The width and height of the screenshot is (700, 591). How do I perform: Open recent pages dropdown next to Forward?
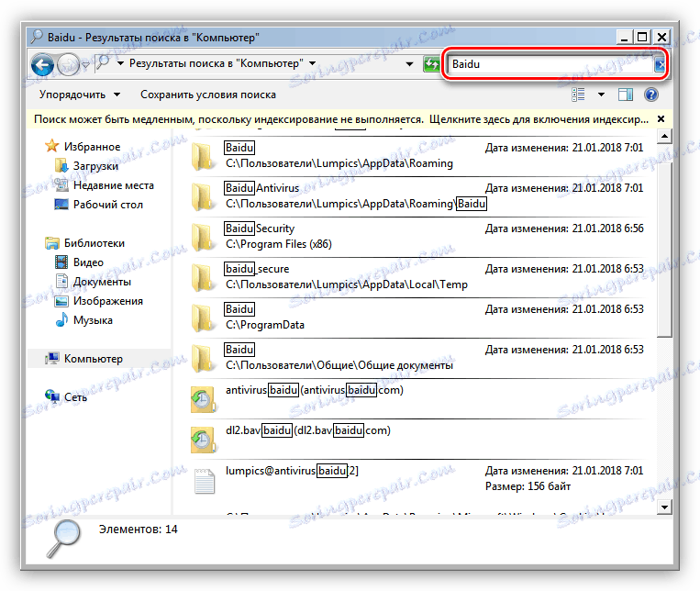click(85, 65)
